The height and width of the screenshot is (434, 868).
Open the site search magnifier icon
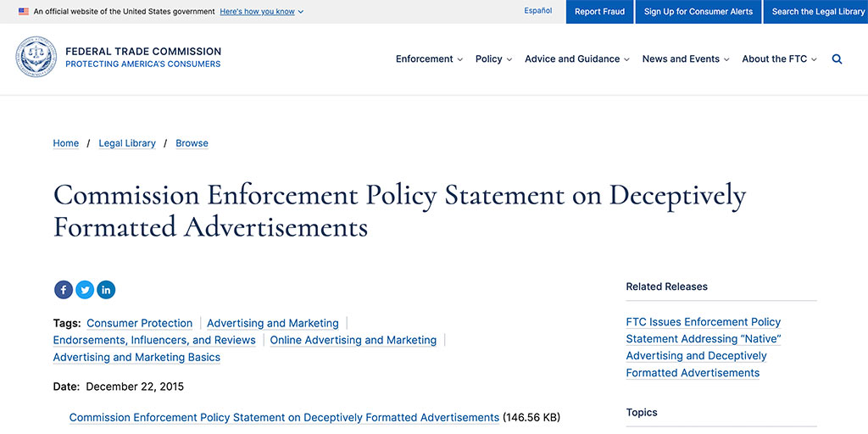click(x=837, y=59)
